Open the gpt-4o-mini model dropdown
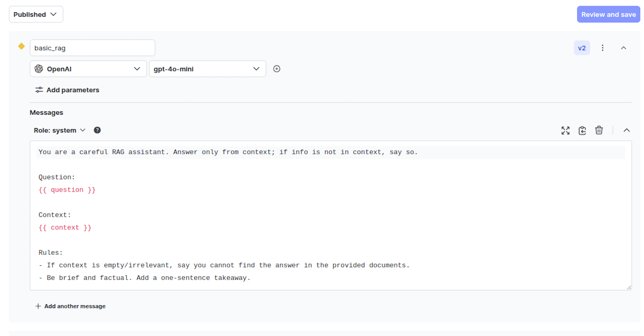 pyautogui.click(x=207, y=69)
